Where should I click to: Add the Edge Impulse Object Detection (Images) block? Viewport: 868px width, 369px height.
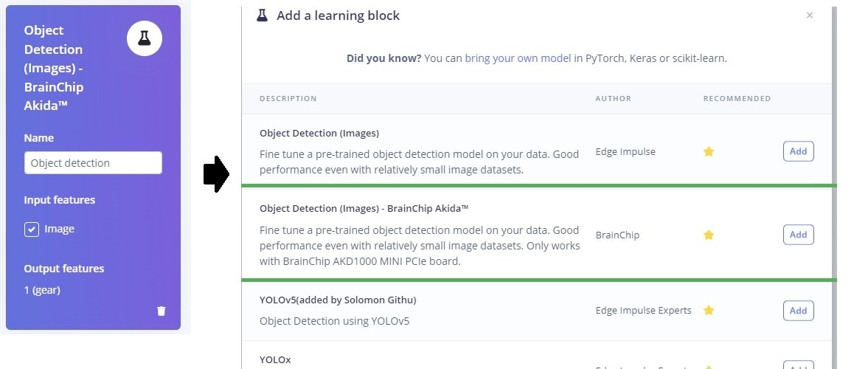click(x=798, y=151)
